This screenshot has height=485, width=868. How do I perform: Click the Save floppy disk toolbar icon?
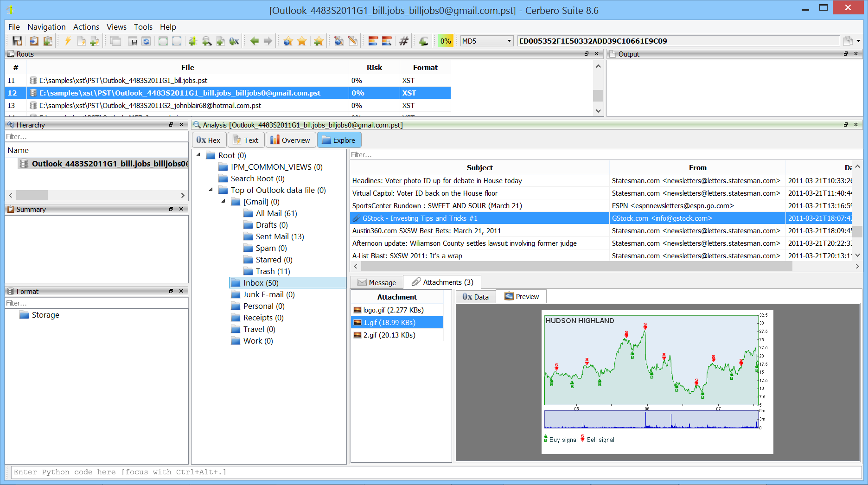coord(17,41)
